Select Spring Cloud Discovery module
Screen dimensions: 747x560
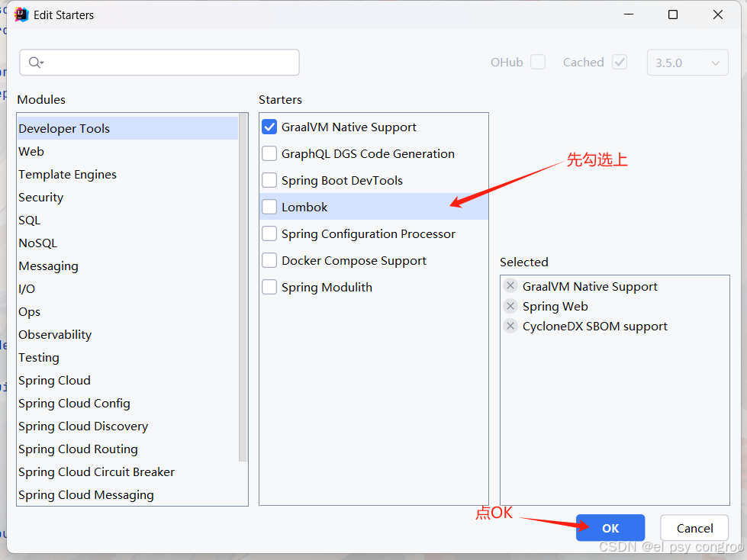[127, 426]
